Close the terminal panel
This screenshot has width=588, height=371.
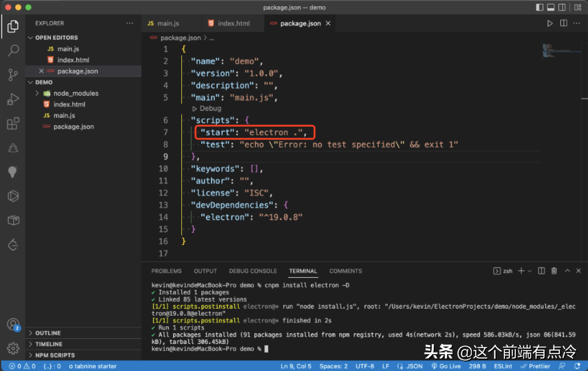(x=579, y=271)
